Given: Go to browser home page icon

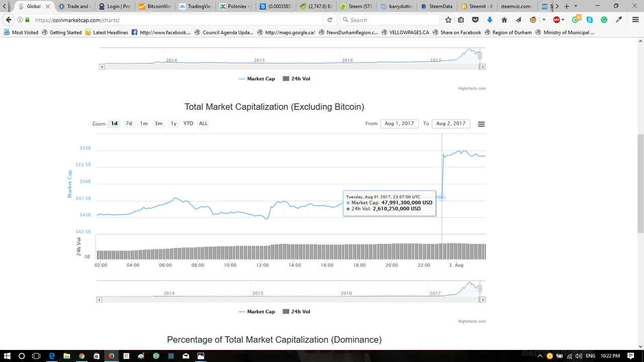Looking at the screenshot, I should 504,20.
